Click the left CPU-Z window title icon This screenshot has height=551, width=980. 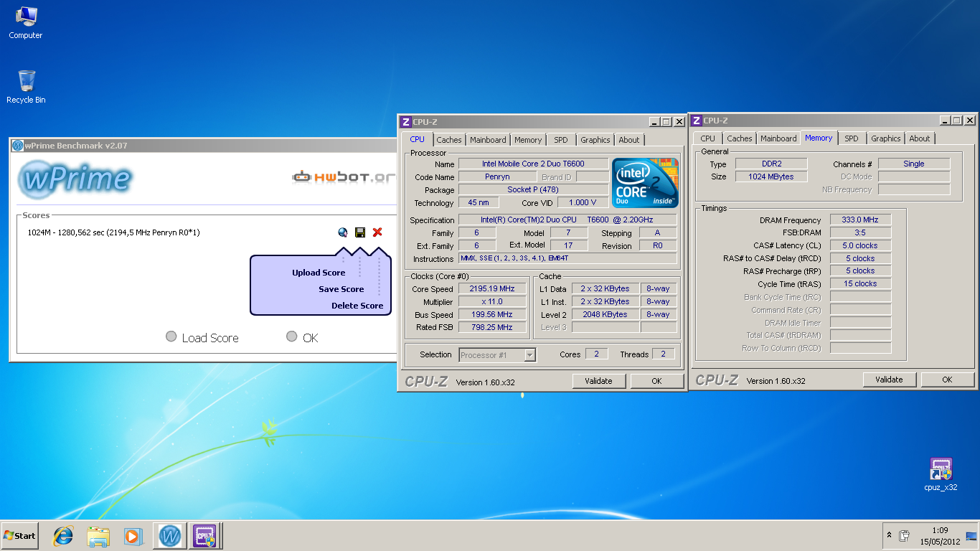point(405,122)
